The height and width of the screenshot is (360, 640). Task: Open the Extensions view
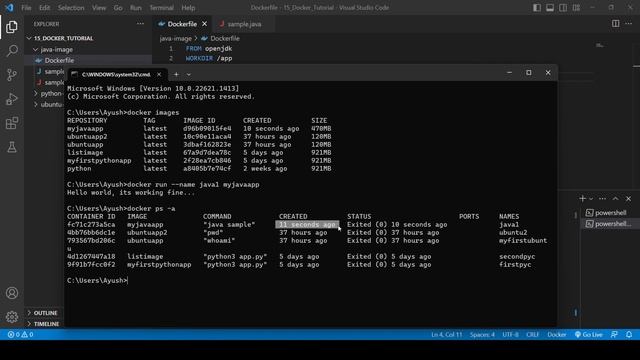point(12,123)
